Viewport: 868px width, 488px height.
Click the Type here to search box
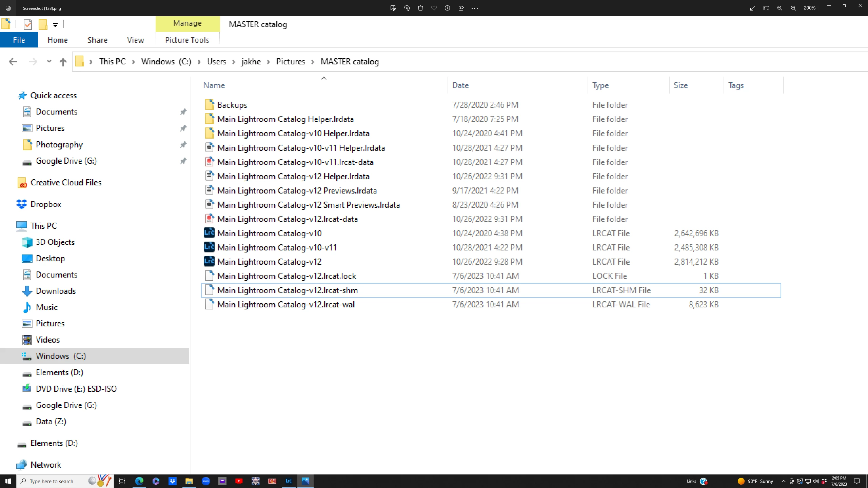click(x=52, y=481)
